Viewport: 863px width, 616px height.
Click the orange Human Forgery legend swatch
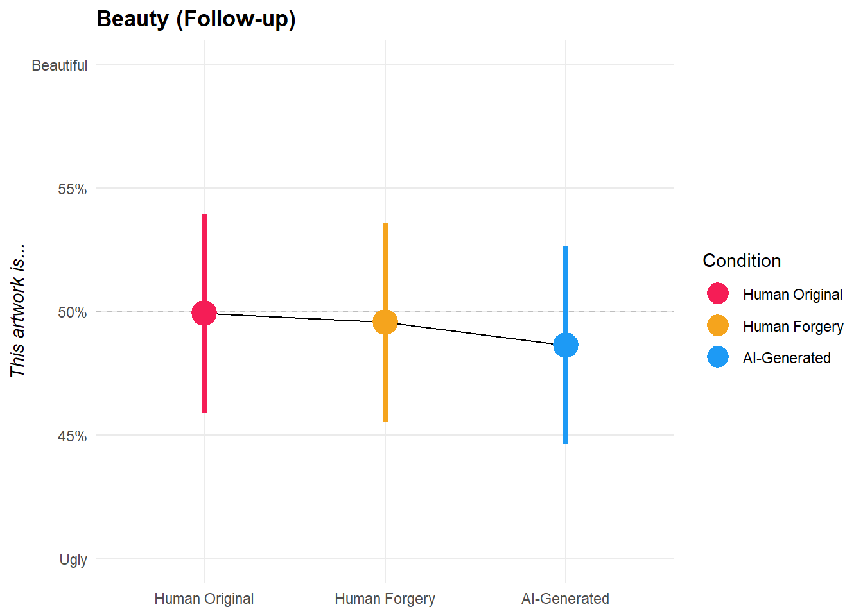point(717,325)
